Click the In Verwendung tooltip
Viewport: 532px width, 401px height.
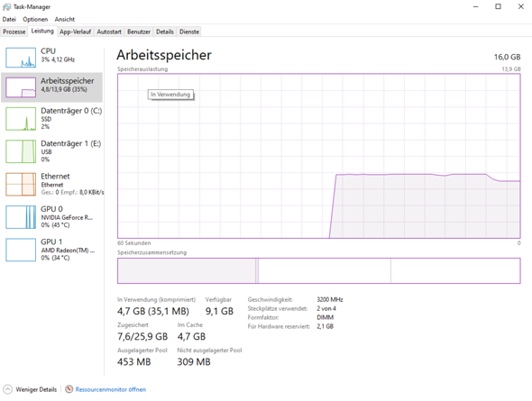coord(170,95)
